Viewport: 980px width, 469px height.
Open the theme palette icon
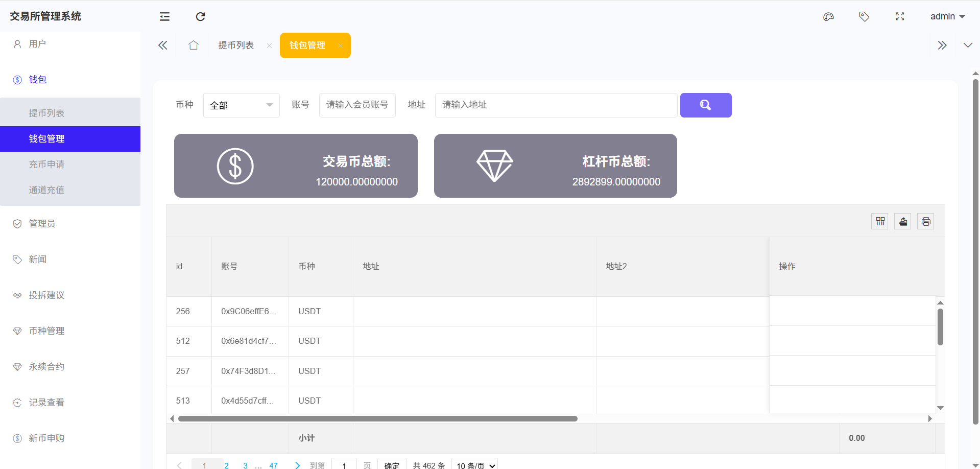[x=828, y=17]
